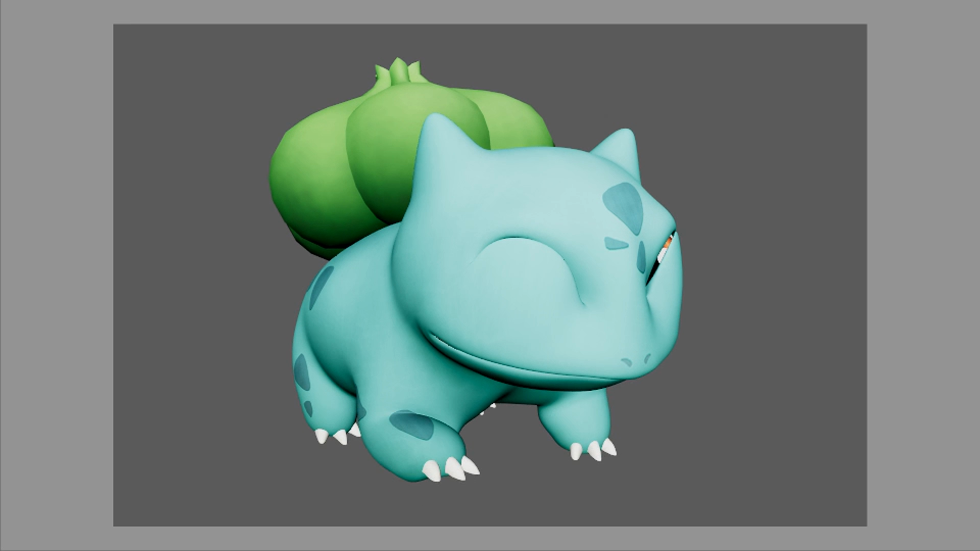Click the dark spot on the hind leg

click(302, 371)
